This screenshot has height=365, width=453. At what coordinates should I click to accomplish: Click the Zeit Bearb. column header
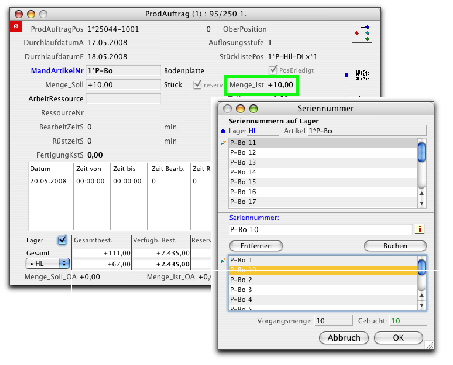[167, 169]
